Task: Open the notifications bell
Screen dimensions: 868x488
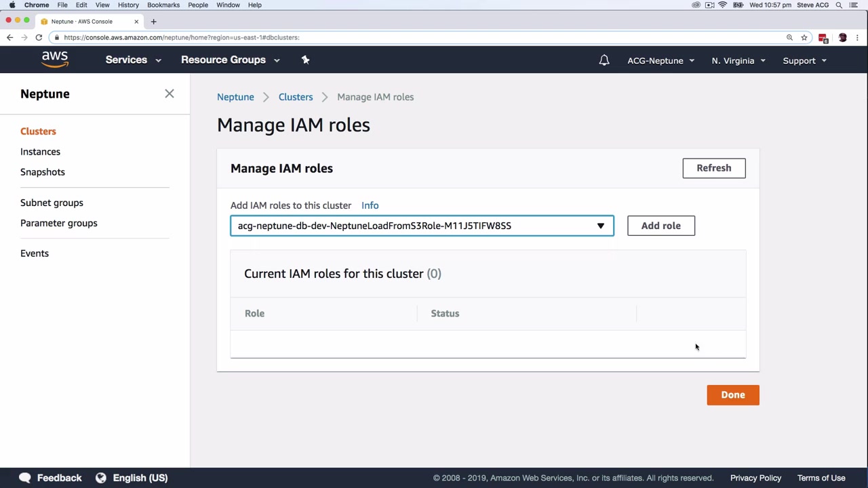Action: (604, 60)
